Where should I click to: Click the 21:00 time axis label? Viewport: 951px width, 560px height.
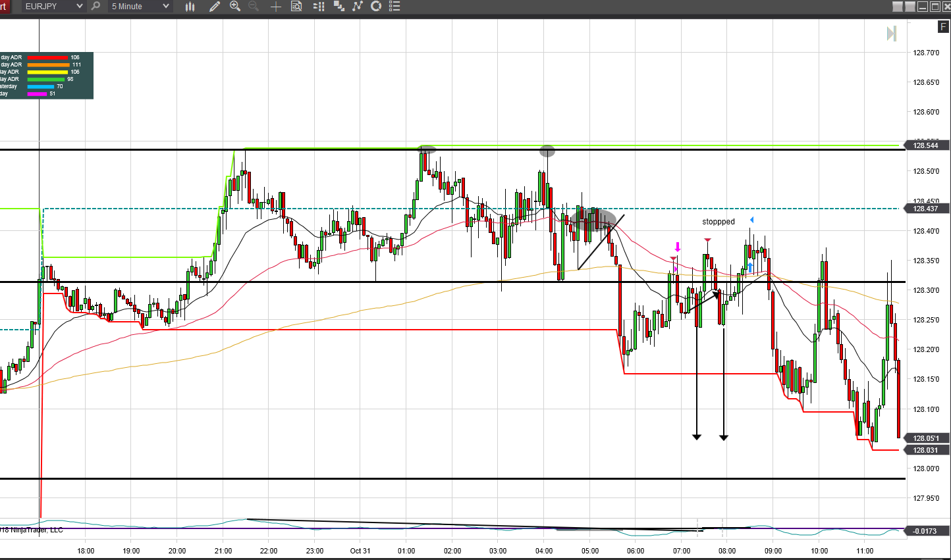point(223,551)
